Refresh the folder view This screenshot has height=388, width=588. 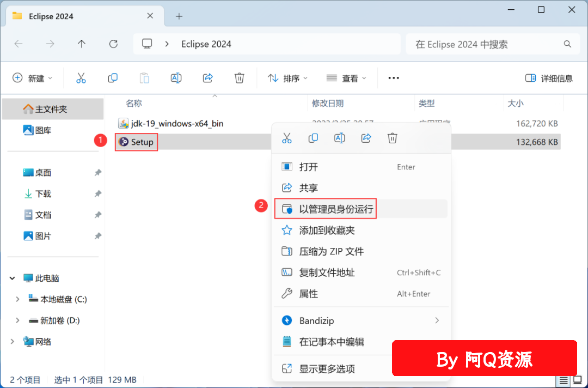point(113,44)
